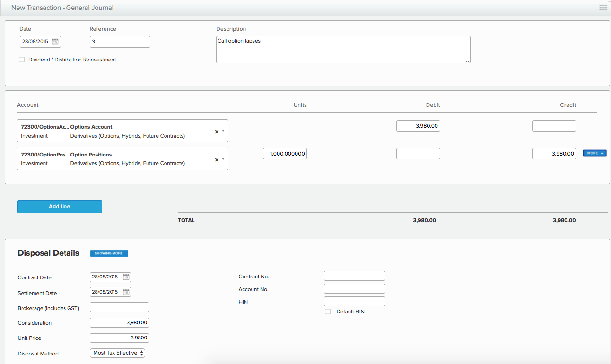Toggle the SHOWING MORE button
The height and width of the screenshot is (364, 611).
coord(109,253)
